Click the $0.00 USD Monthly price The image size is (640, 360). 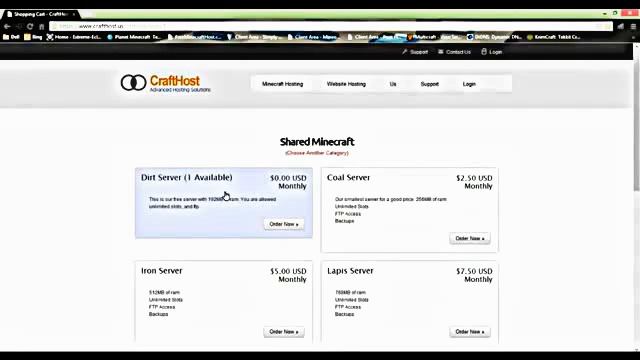point(288,182)
